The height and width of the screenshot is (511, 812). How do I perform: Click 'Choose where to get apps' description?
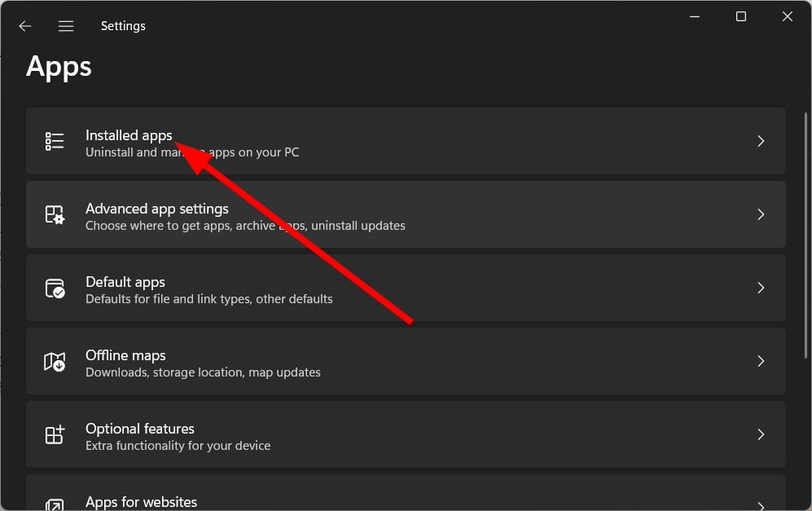coord(245,226)
